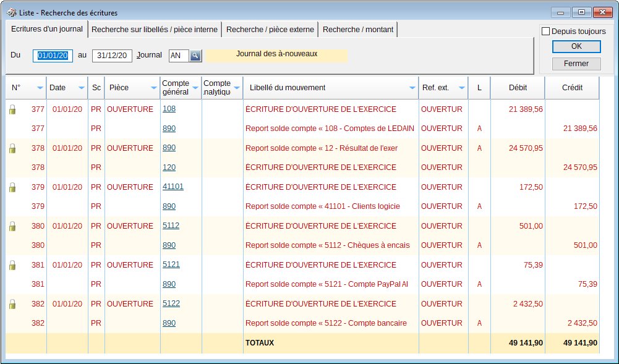Select label Report solde compte « 5122 - Compte bancaire

click(326, 323)
